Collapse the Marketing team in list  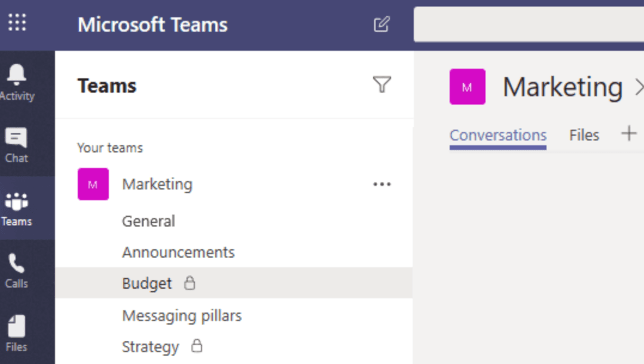click(x=157, y=185)
